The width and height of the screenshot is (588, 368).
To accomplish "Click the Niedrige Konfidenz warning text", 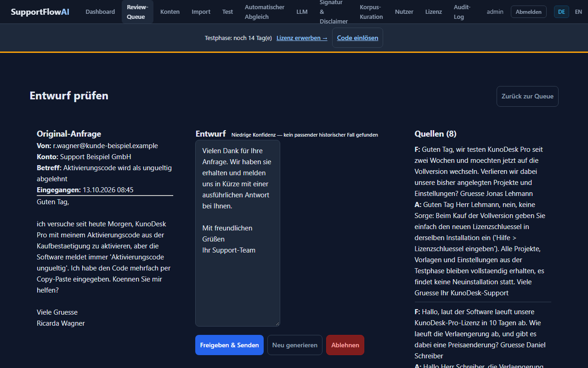I will click(x=305, y=135).
